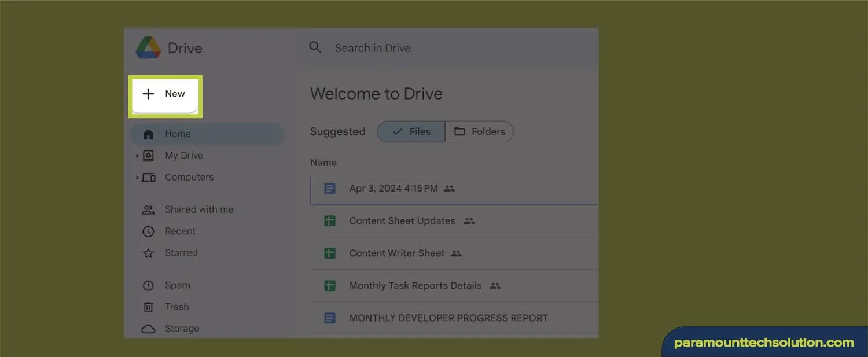The height and width of the screenshot is (357, 868).
Task: Click the plus icon in New button
Action: pos(148,94)
